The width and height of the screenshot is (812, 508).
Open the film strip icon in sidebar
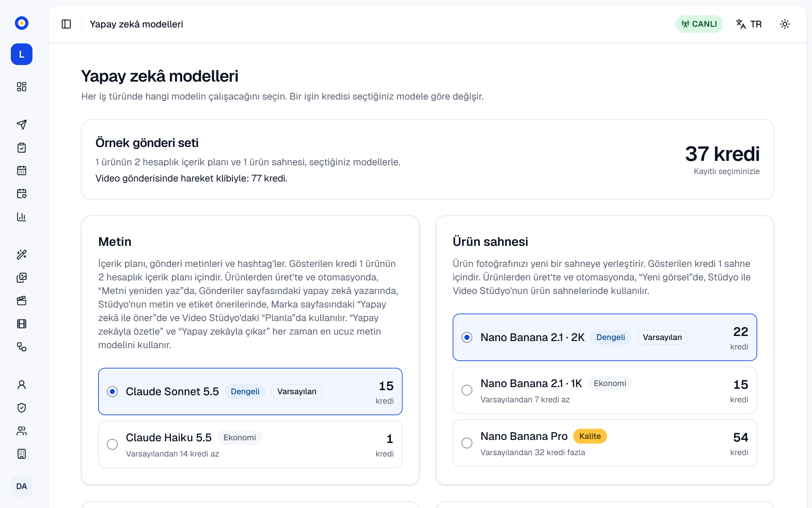click(22, 324)
